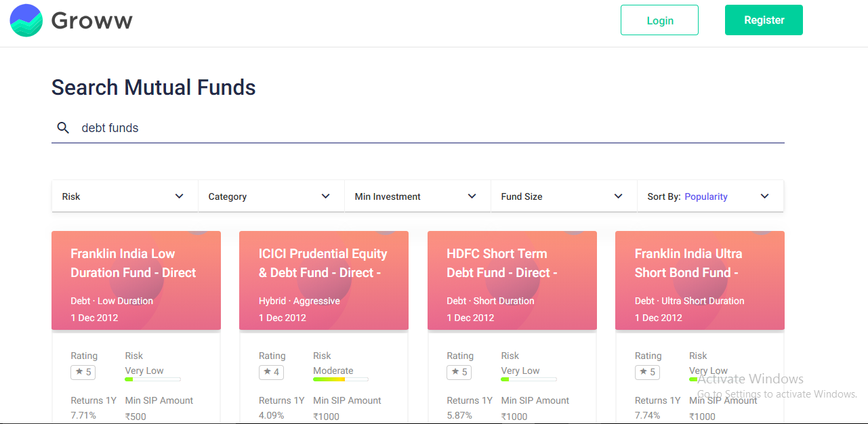Image resolution: width=868 pixels, height=424 pixels.
Task: Change the Sort By Popularity dropdown
Action: [x=710, y=196]
